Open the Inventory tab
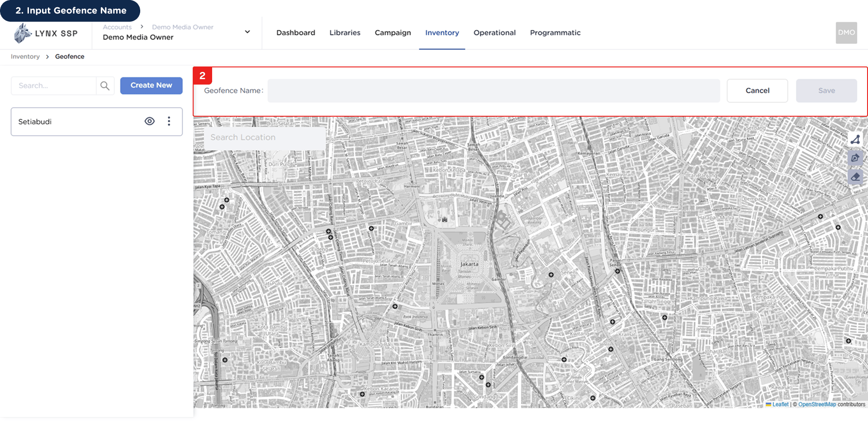 tap(442, 33)
